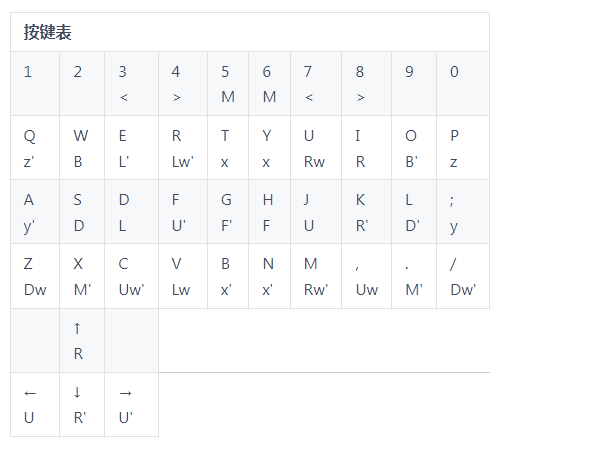Click the semicolon key cell mapped to y
614x450 pixels.
pos(463,212)
